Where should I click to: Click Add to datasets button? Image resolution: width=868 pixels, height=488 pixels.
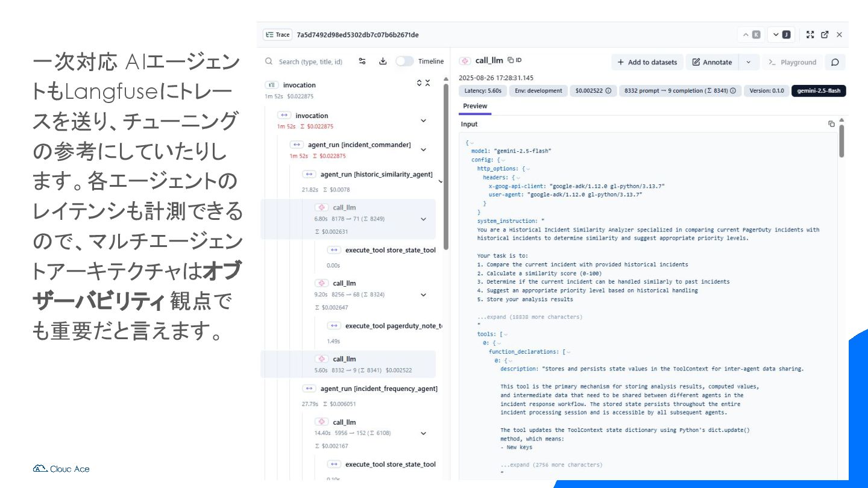(x=647, y=62)
